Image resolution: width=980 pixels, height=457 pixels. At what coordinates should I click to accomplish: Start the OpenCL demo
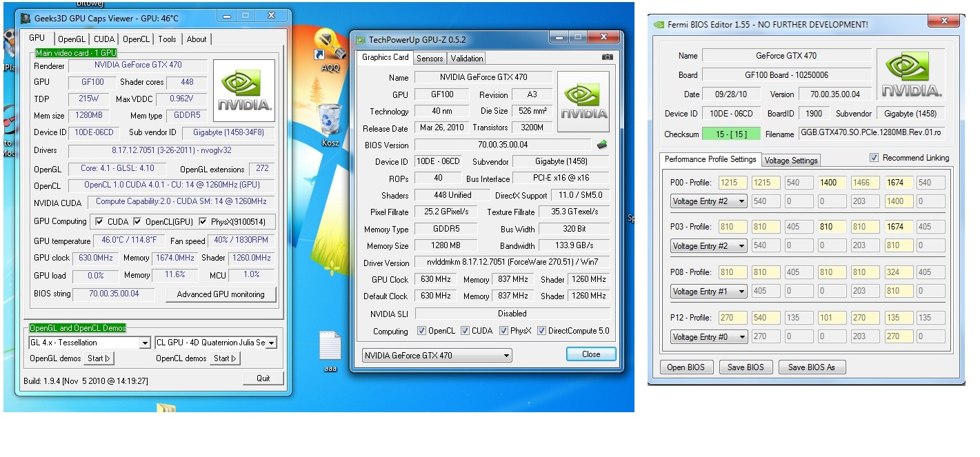(x=226, y=358)
